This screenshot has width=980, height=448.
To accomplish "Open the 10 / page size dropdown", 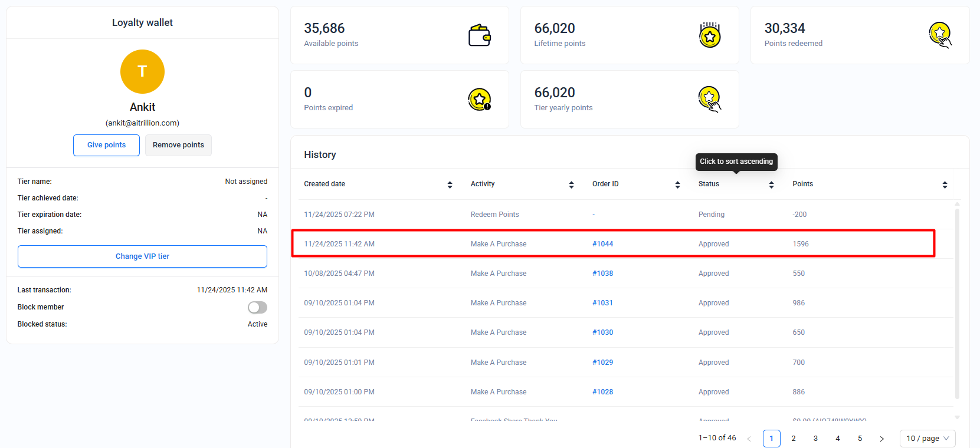I will click(927, 439).
